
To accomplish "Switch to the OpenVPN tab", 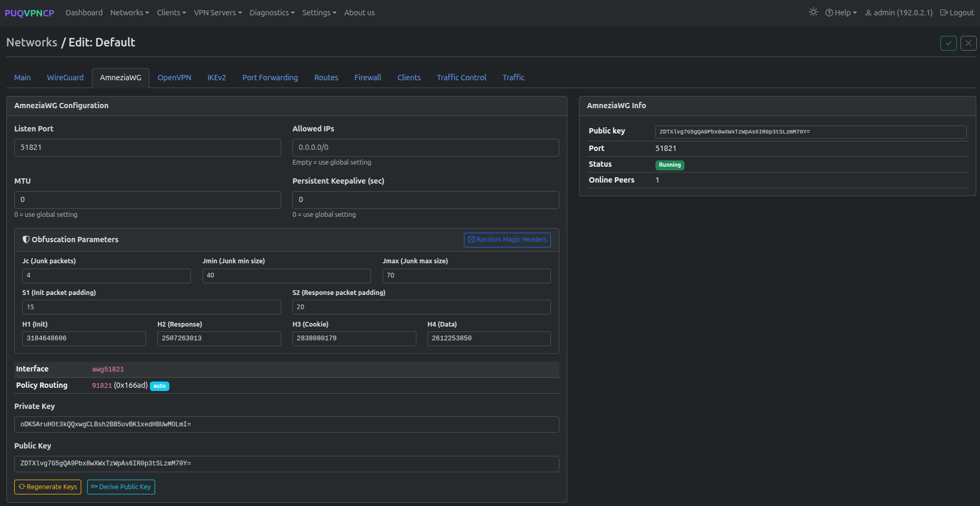I will tap(175, 78).
